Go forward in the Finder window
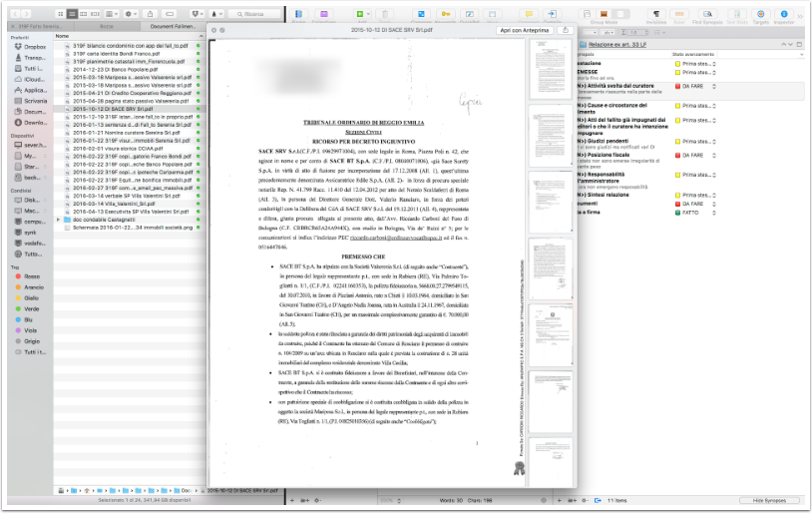The width and height of the screenshot is (812, 513). [26, 14]
